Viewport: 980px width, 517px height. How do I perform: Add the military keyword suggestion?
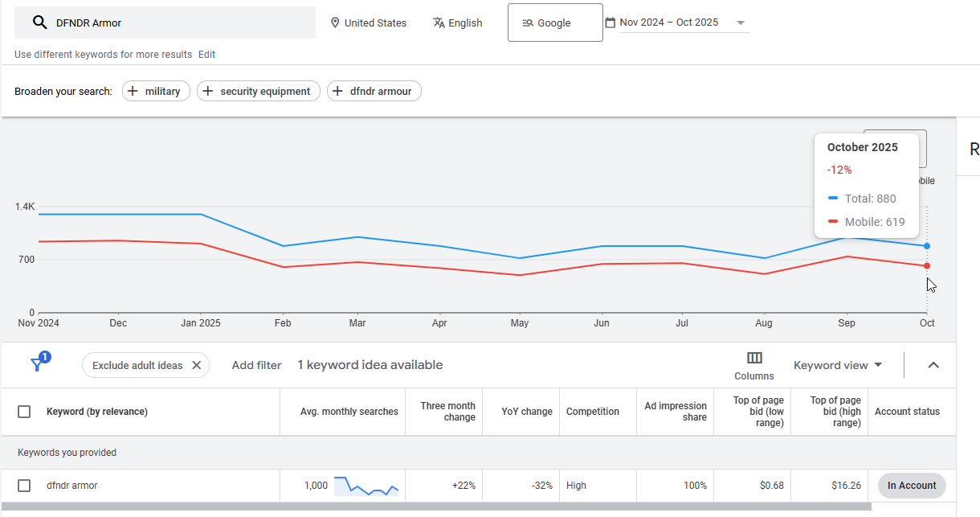(156, 92)
